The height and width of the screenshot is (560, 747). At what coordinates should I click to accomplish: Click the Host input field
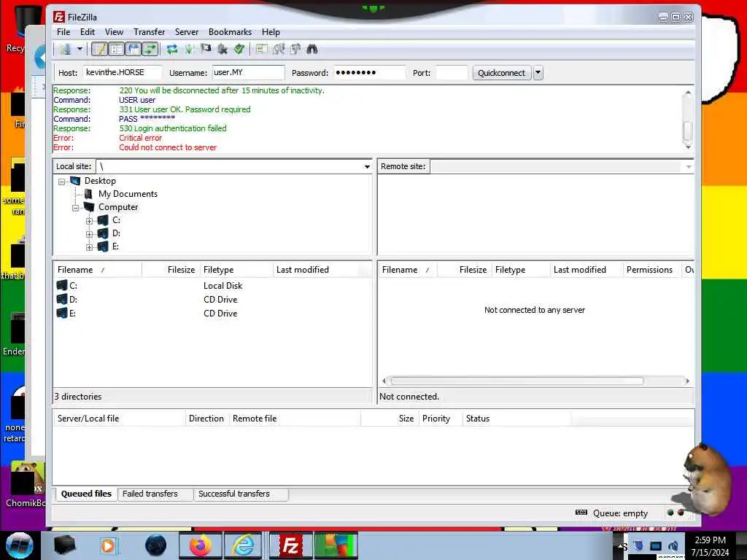[123, 72]
